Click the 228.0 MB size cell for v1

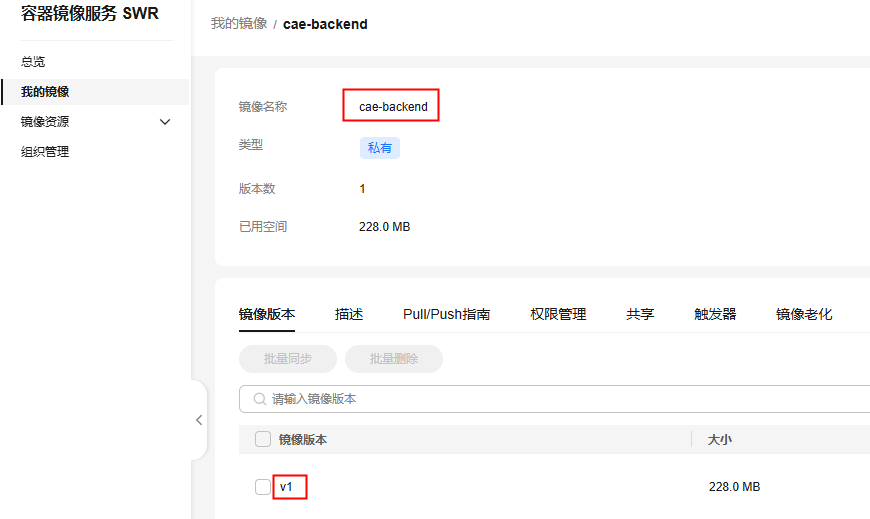coord(734,487)
